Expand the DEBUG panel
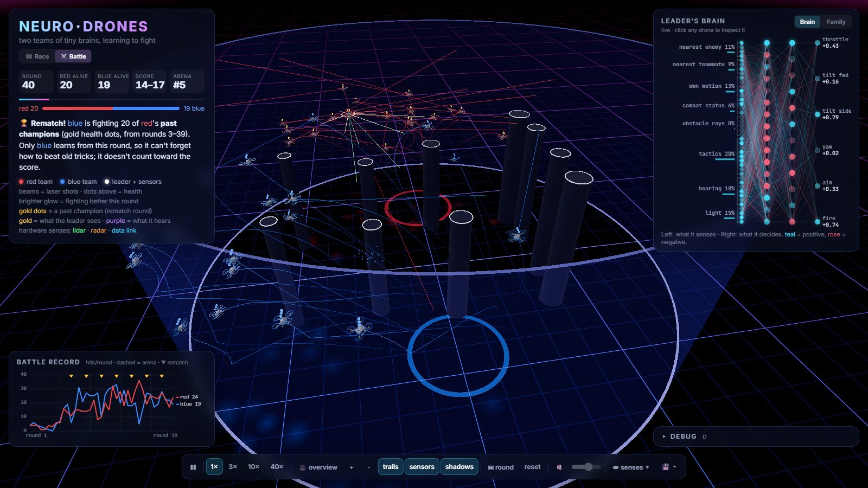868x488 pixels. (756, 436)
